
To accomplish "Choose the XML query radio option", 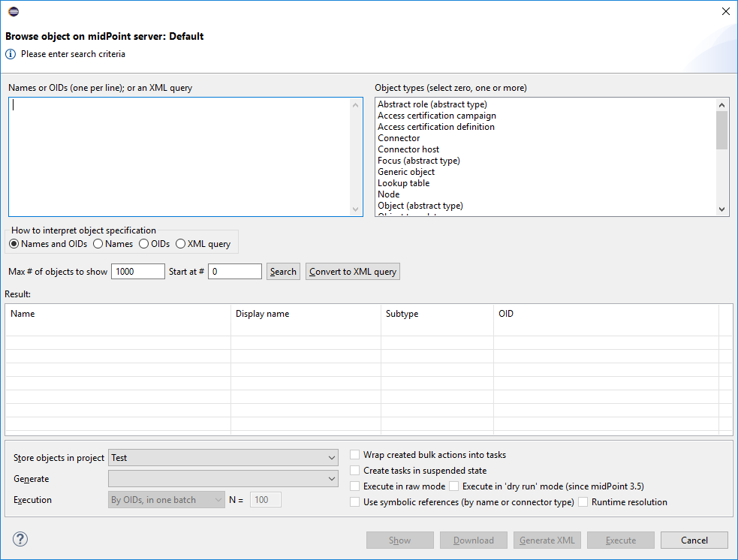I will click(x=181, y=244).
